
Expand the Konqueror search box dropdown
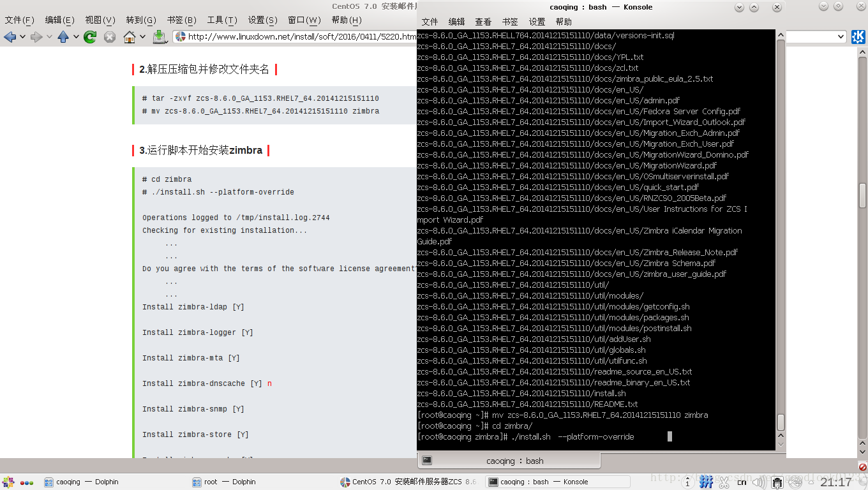coord(841,37)
